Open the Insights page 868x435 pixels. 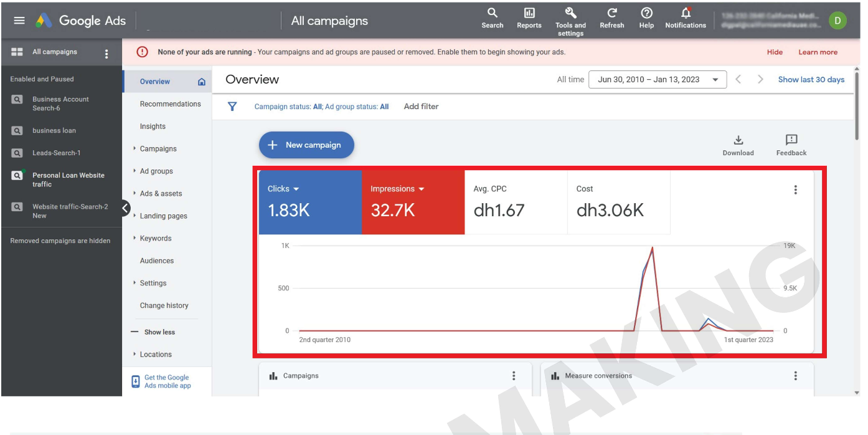click(x=153, y=127)
